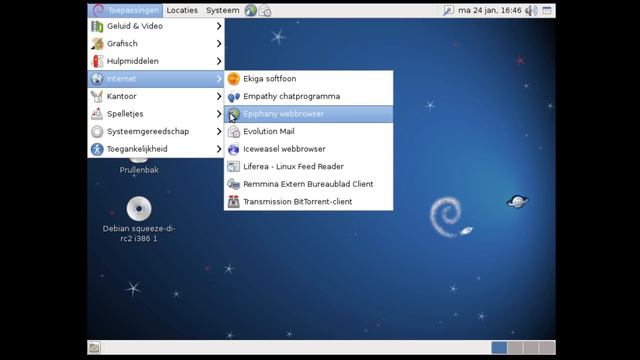The width and height of the screenshot is (640, 360).
Task: Click the Hulpmiddelen category icon
Action: (x=97, y=61)
